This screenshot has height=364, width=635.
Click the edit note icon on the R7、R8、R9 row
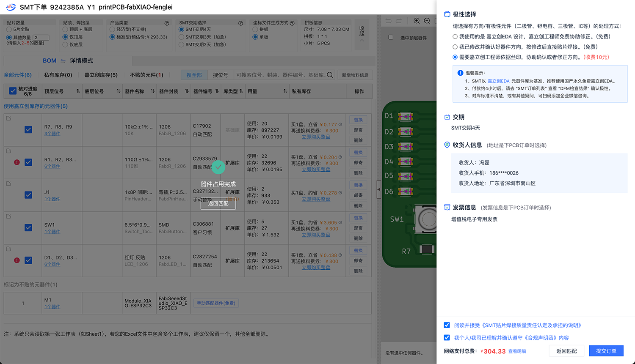click(x=8, y=118)
